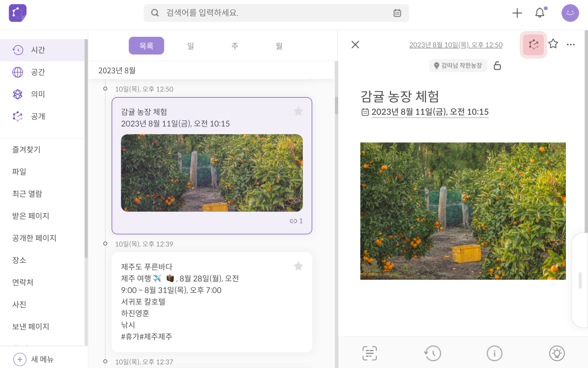This screenshot has width=588, height=368.
Task: Open the info icon at bottom
Action: 494,353
